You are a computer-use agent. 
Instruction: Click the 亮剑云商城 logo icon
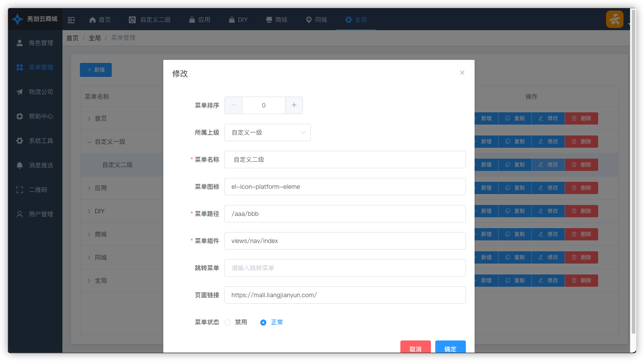[17, 19]
